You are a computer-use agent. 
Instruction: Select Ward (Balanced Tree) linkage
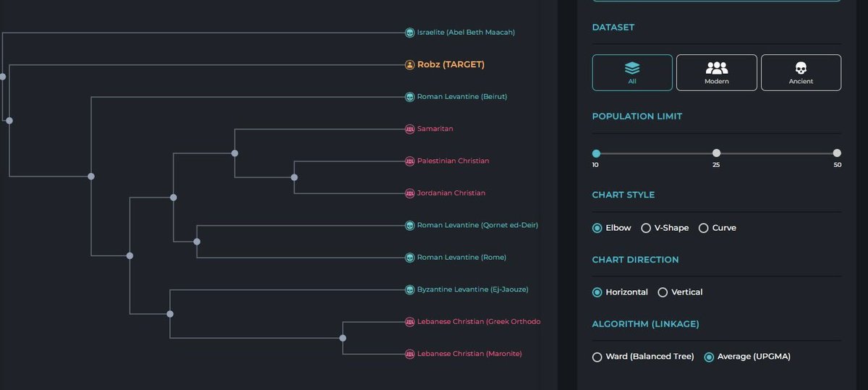tap(643, 357)
